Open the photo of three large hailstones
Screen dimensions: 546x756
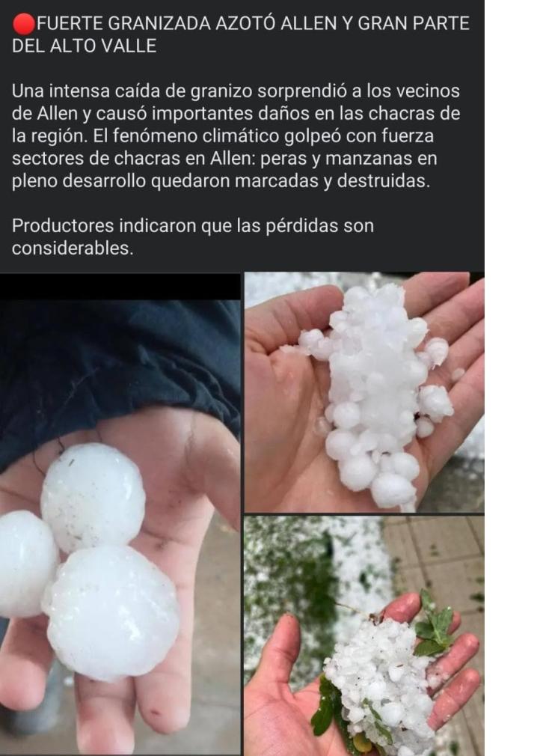click(120, 528)
